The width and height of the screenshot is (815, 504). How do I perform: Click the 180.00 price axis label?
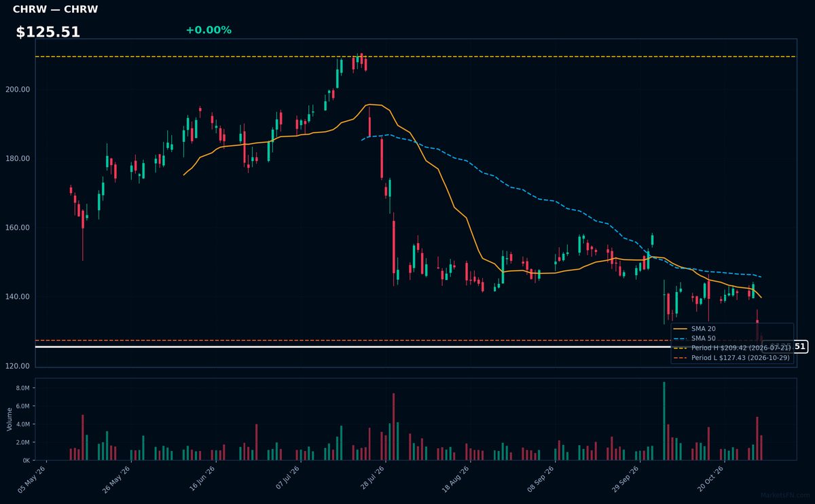tap(18, 159)
